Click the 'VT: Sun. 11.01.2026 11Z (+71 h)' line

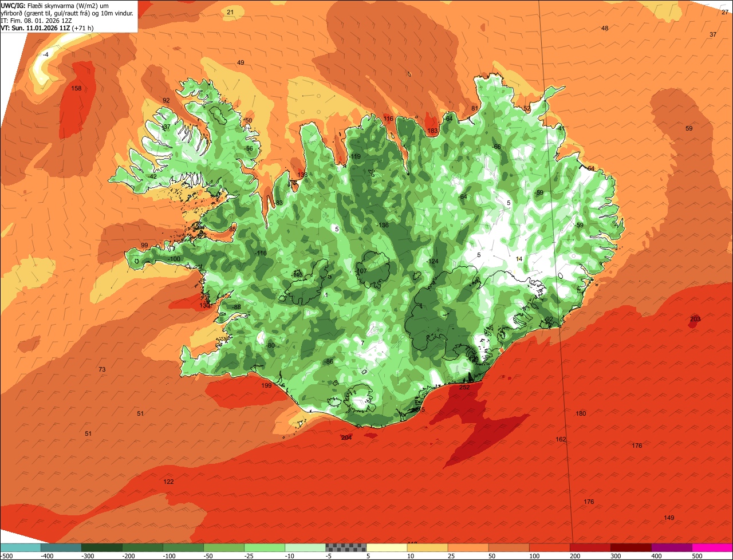point(47,27)
